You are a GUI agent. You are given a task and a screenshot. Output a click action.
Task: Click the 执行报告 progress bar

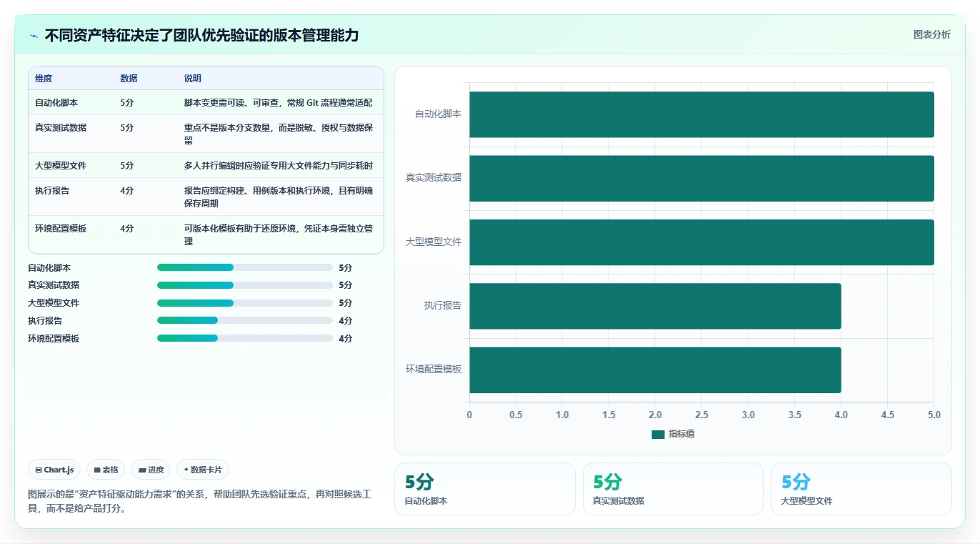245,320
